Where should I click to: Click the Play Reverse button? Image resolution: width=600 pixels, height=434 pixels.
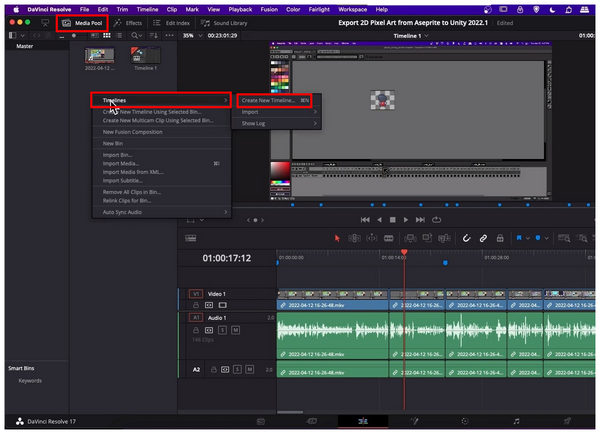pyautogui.click(x=379, y=220)
